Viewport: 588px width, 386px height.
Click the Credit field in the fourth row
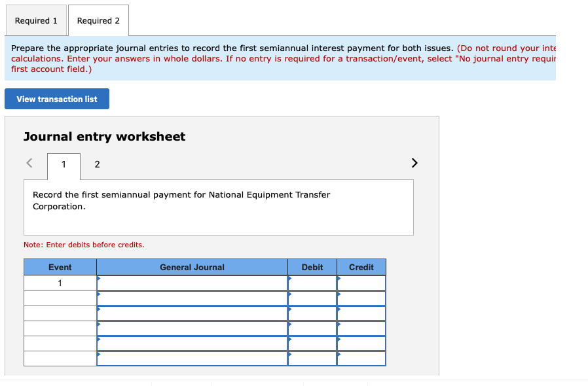click(362, 328)
